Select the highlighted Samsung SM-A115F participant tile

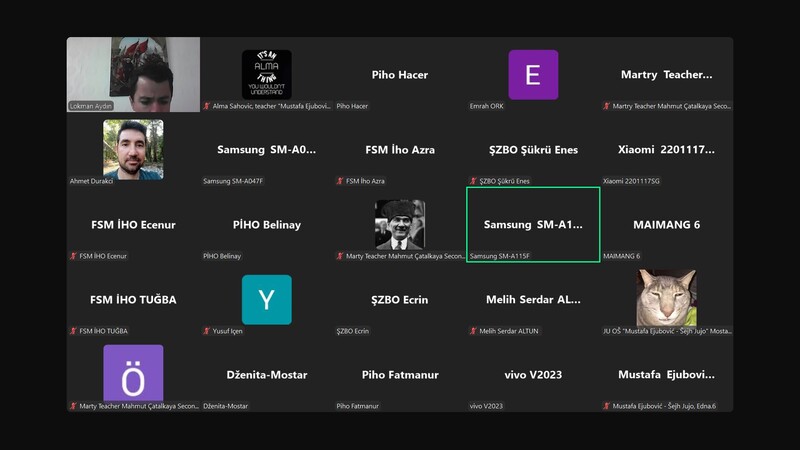pos(533,225)
